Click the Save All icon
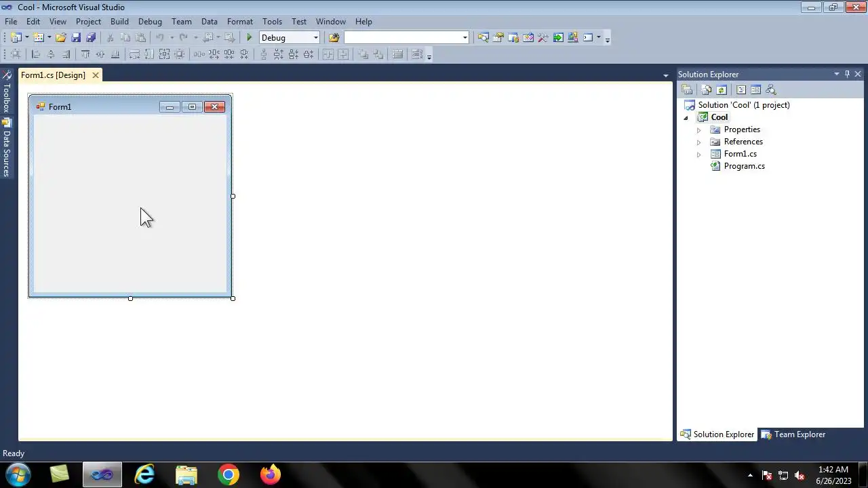This screenshot has height=488, width=868. pos(91,38)
